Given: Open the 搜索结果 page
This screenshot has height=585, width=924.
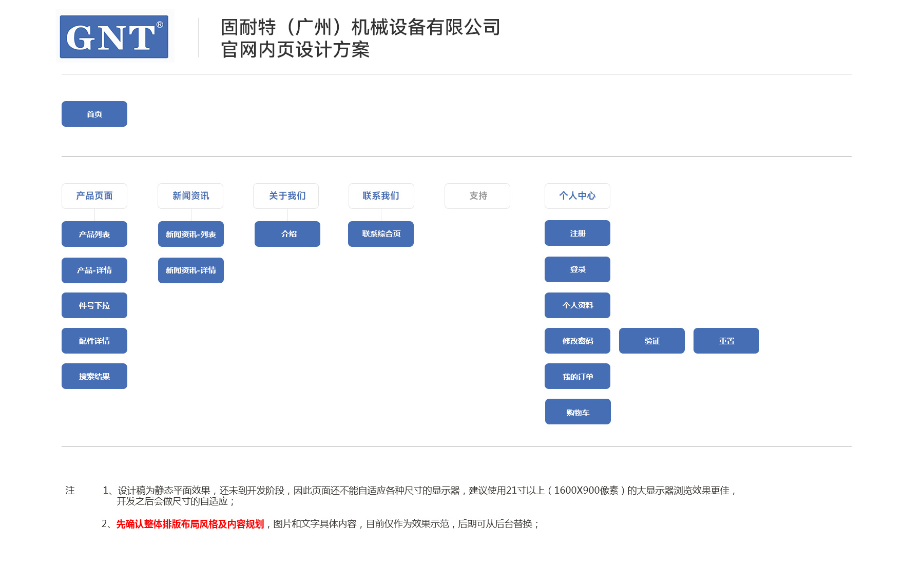Looking at the screenshot, I should pos(94,376).
